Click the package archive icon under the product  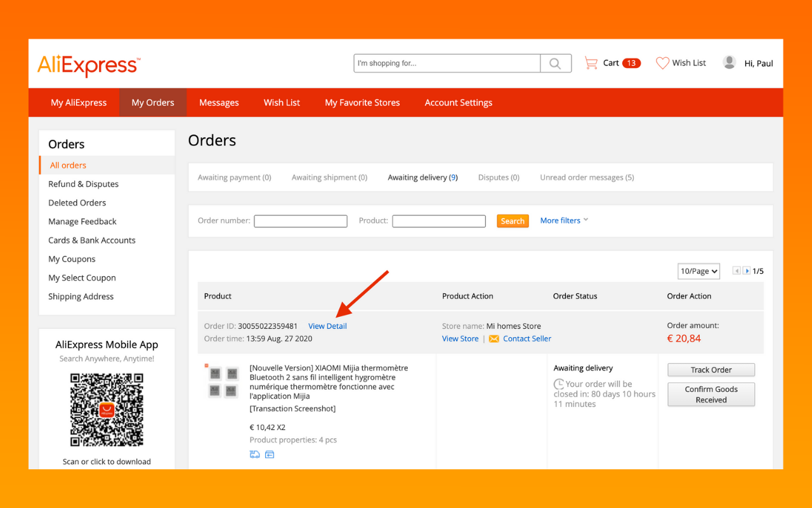270,454
